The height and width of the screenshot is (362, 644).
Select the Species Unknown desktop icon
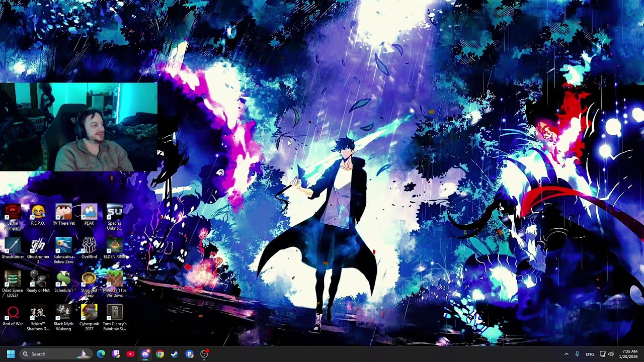[x=114, y=217]
